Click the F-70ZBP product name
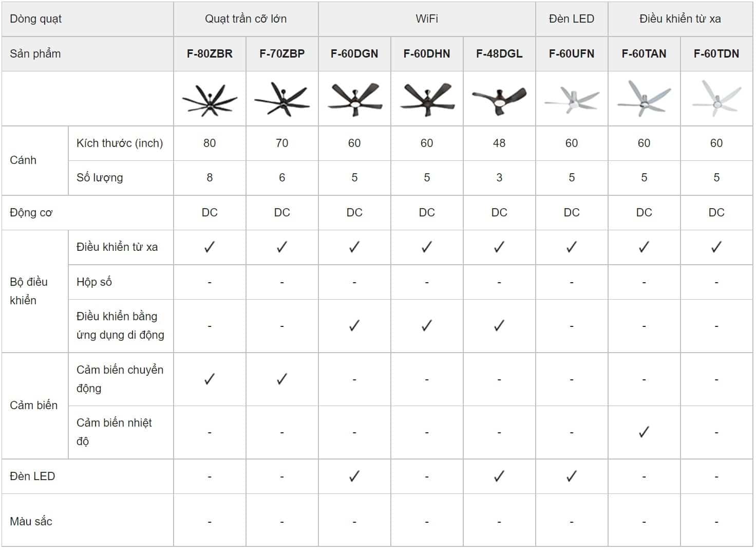Image resolution: width=756 pixels, height=550 pixels. [x=282, y=54]
